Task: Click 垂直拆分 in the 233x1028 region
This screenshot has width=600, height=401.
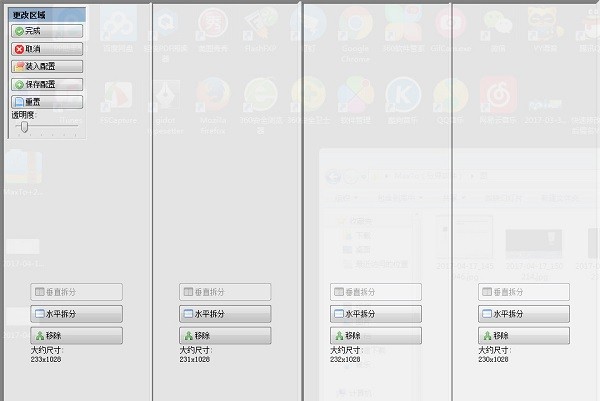Action: click(x=77, y=292)
